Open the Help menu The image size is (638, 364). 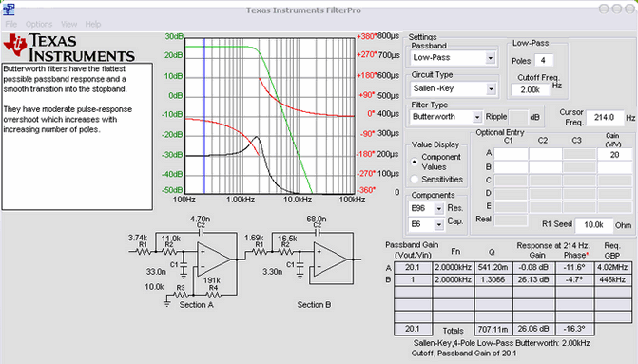pos(93,25)
